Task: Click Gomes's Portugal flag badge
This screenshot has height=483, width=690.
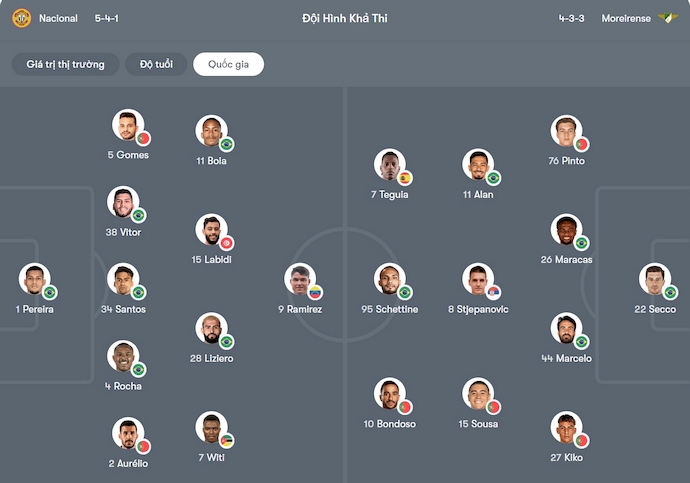Action: (x=143, y=139)
